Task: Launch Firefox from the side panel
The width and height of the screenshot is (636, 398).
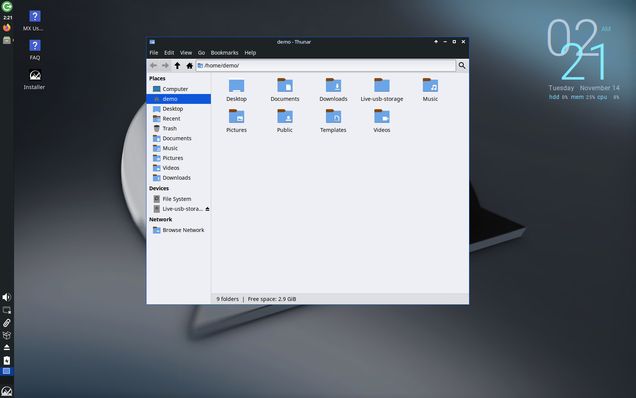Action: click(x=7, y=28)
